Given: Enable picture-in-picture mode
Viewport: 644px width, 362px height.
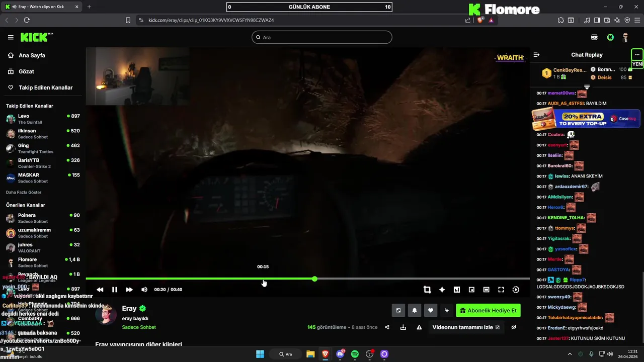Looking at the screenshot, I should pyautogui.click(x=471, y=290).
